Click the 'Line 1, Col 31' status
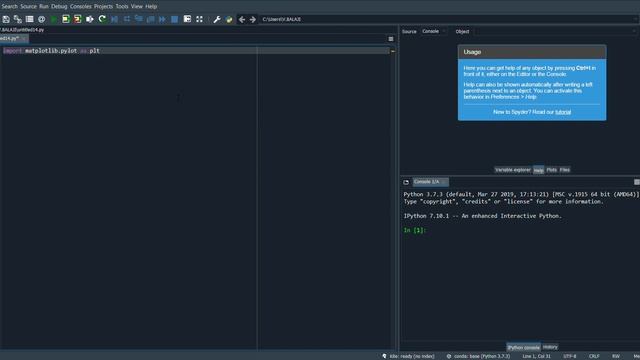The width and height of the screenshot is (640, 360). click(x=536, y=356)
